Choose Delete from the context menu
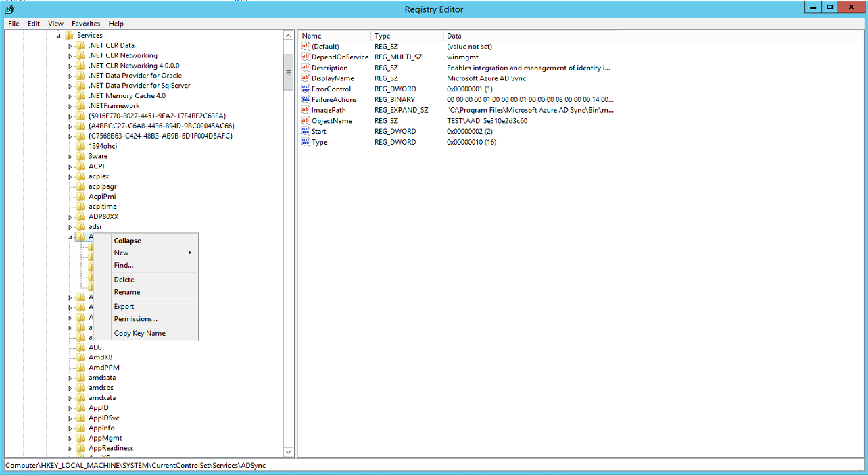This screenshot has height=475, width=868. click(145, 280)
